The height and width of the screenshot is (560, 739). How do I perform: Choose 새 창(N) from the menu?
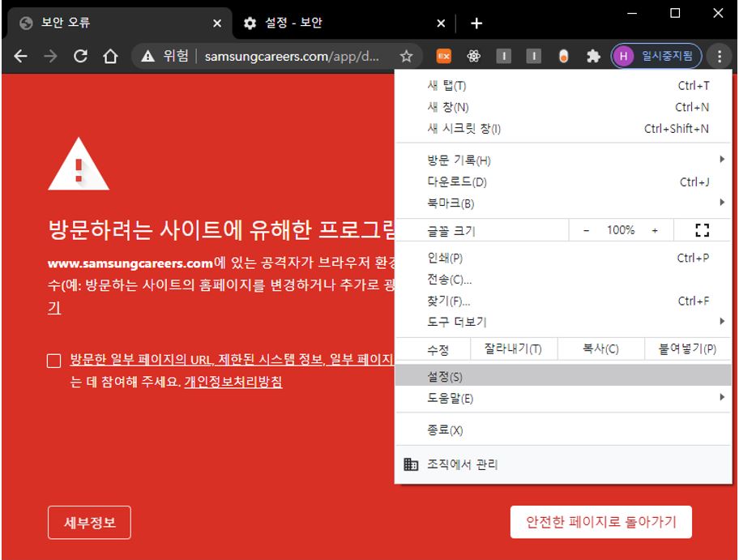tap(563, 107)
